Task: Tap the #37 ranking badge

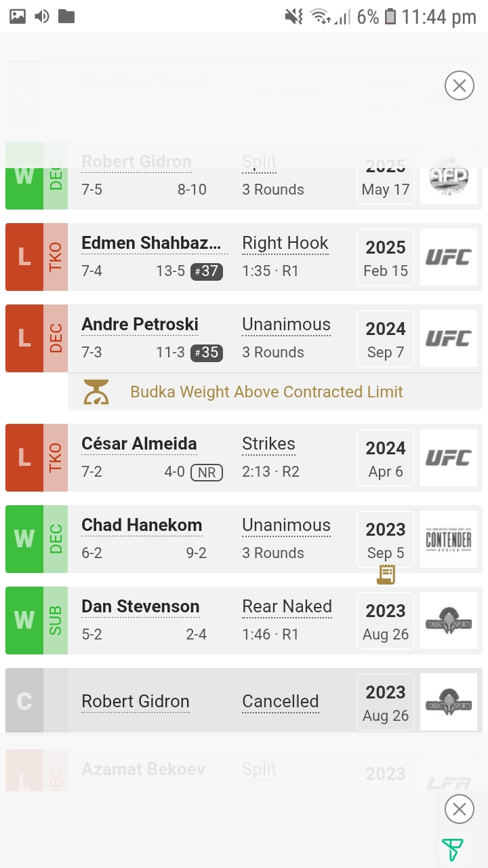Action: coord(207,271)
